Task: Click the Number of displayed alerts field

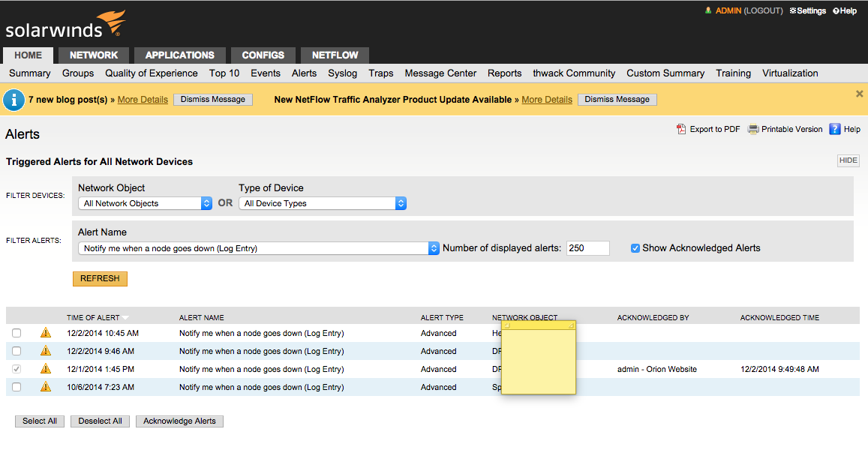Action: tap(588, 248)
